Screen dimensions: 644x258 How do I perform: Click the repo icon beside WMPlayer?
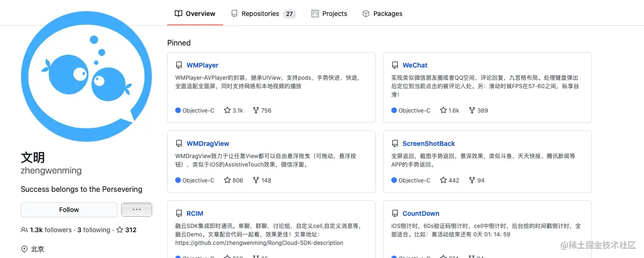[178, 65]
